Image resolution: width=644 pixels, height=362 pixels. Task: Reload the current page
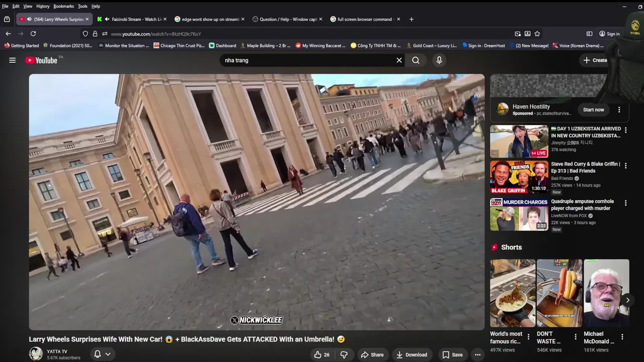point(33,34)
